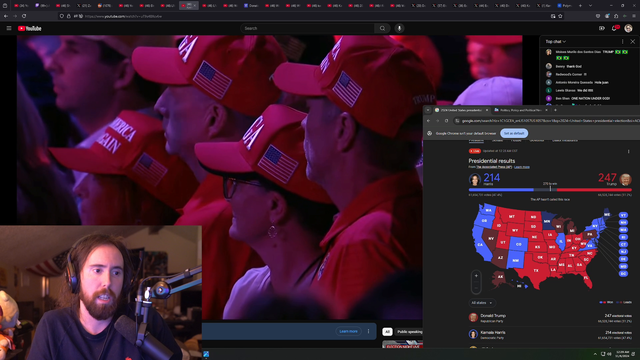Select the All filter chip below the video

[x=387, y=331]
